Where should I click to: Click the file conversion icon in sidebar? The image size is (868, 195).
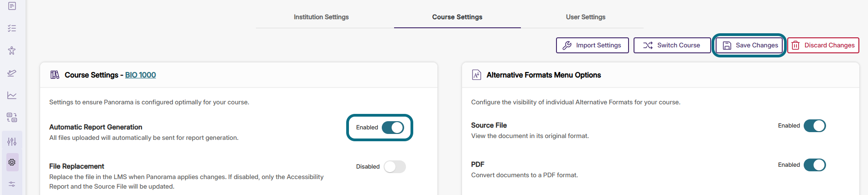(x=12, y=118)
